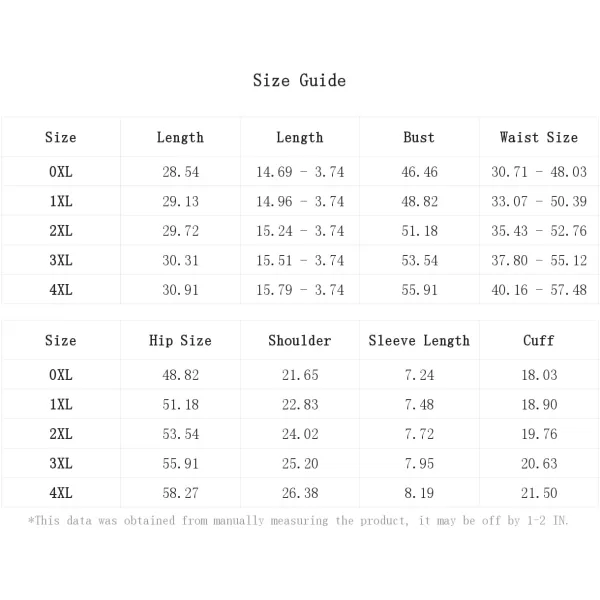Image resolution: width=600 pixels, height=600 pixels.
Task: Select cuff value 18.03
Action: 539,375
